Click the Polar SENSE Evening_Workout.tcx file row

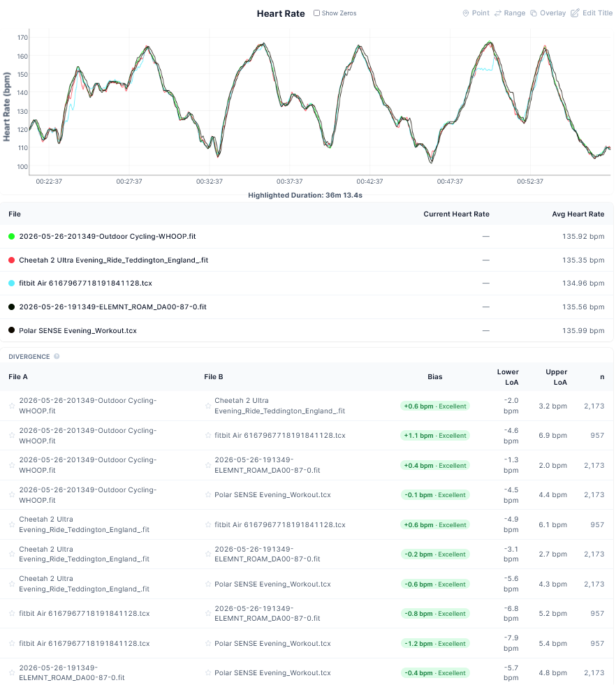click(x=307, y=330)
